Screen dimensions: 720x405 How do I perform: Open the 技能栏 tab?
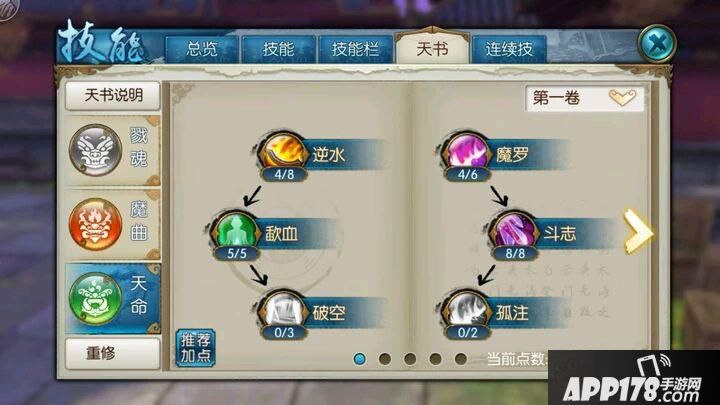click(355, 49)
